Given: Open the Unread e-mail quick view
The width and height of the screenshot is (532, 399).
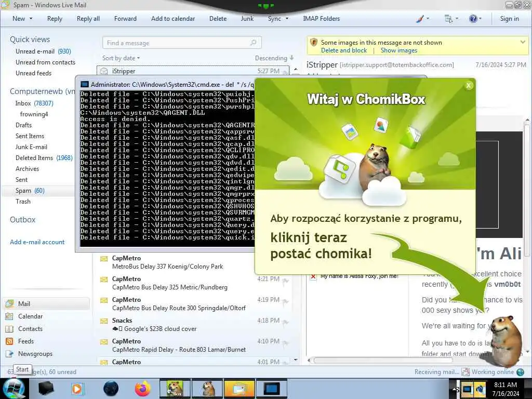Looking at the screenshot, I should tap(43, 51).
